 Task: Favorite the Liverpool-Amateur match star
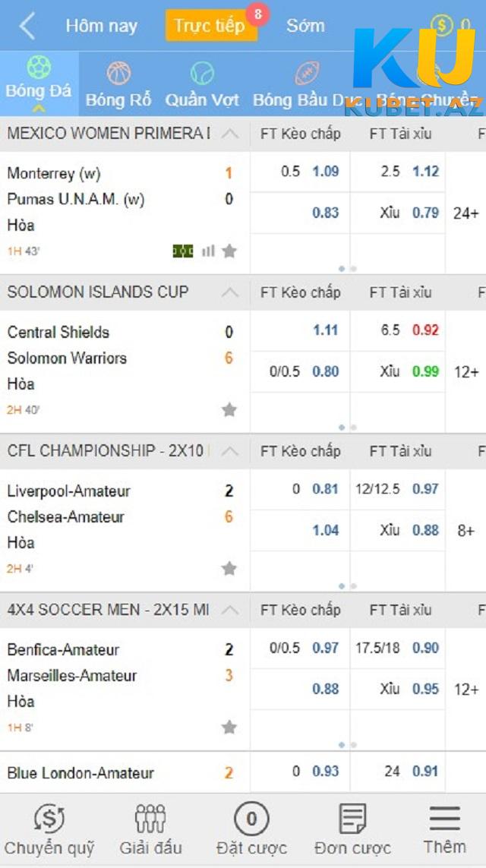tap(229, 569)
